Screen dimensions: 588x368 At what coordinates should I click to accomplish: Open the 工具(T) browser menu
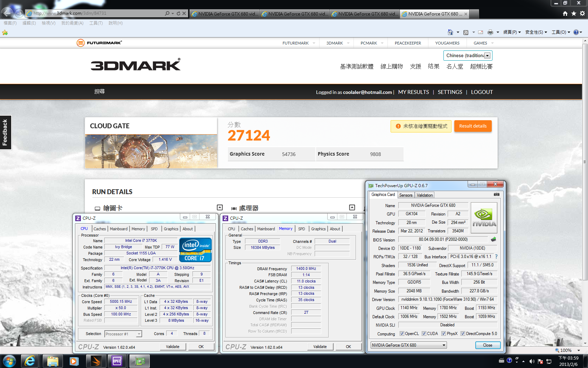(96, 23)
